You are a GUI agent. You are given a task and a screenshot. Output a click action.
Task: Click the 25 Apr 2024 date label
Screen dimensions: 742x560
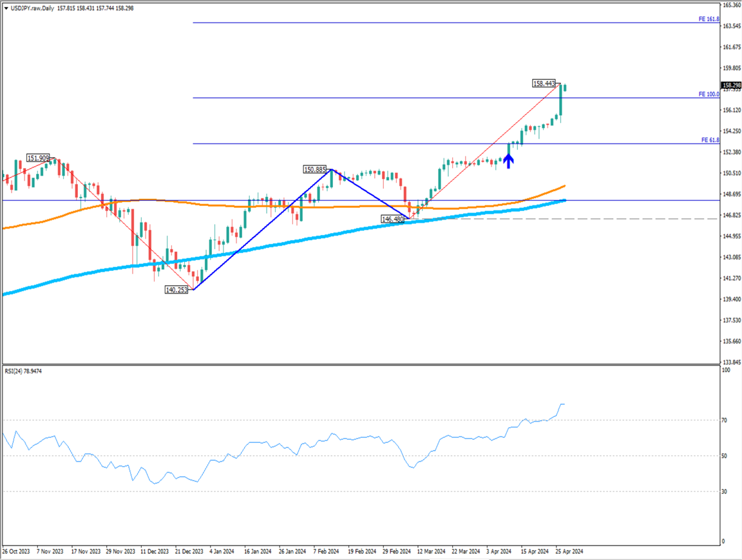[569, 552]
